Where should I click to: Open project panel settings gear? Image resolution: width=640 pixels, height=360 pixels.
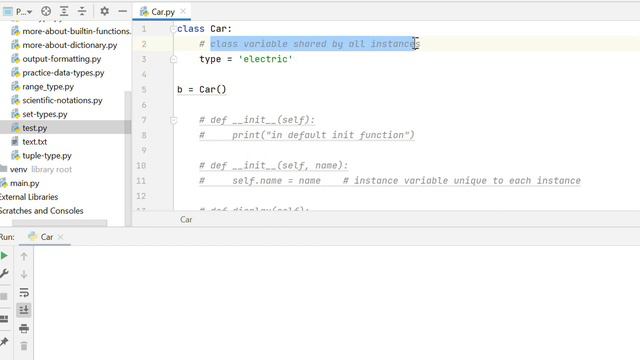tap(104, 11)
